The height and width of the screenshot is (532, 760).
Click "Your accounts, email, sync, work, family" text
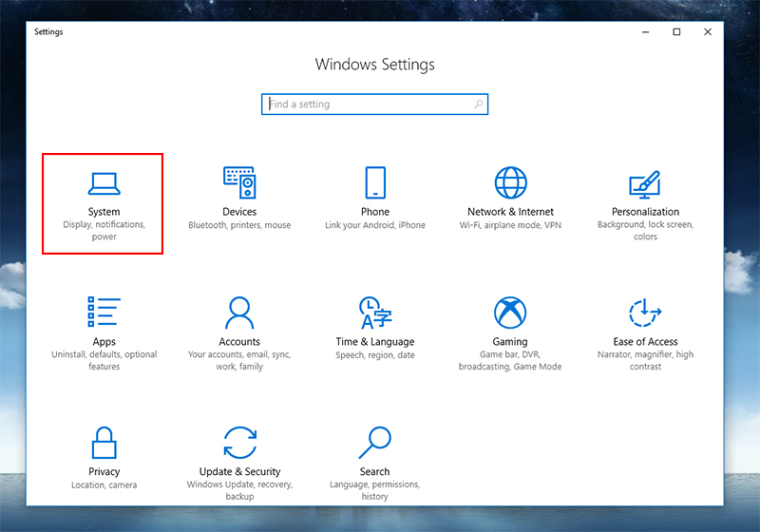[239, 360]
